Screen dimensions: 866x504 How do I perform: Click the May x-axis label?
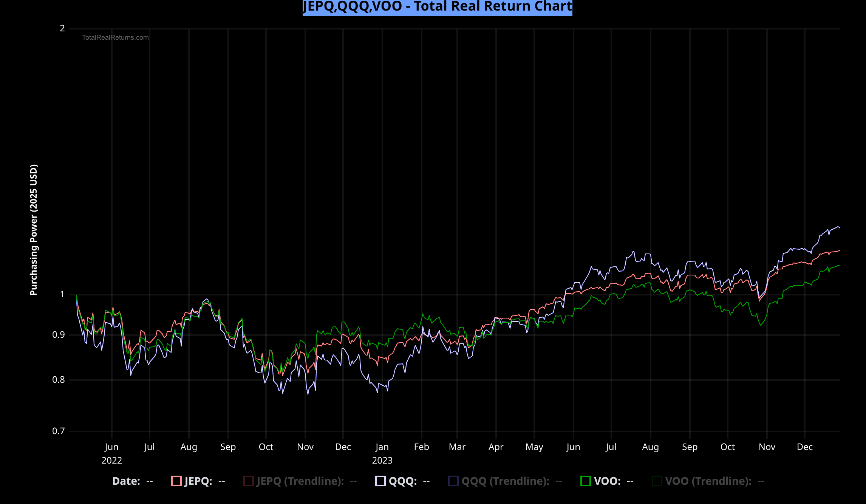(534, 447)
